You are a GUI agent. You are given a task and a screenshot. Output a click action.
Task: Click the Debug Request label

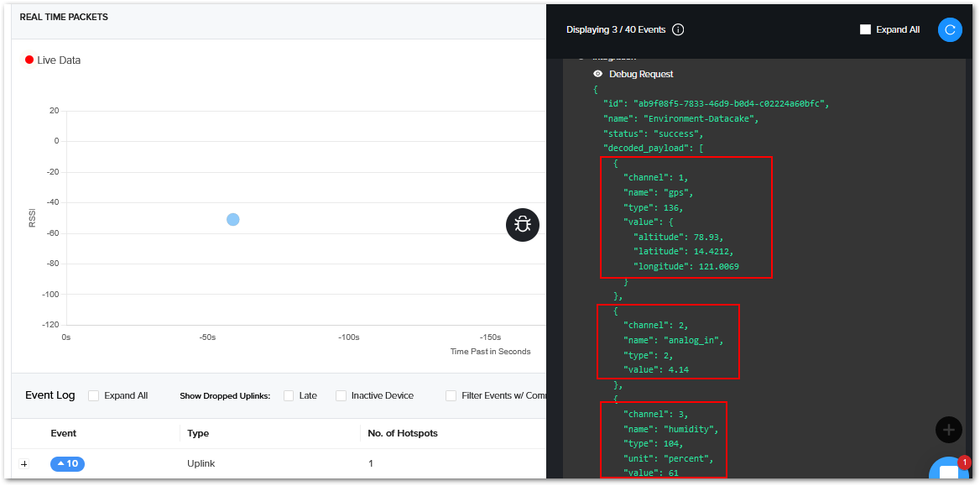(x=641, y=74)
